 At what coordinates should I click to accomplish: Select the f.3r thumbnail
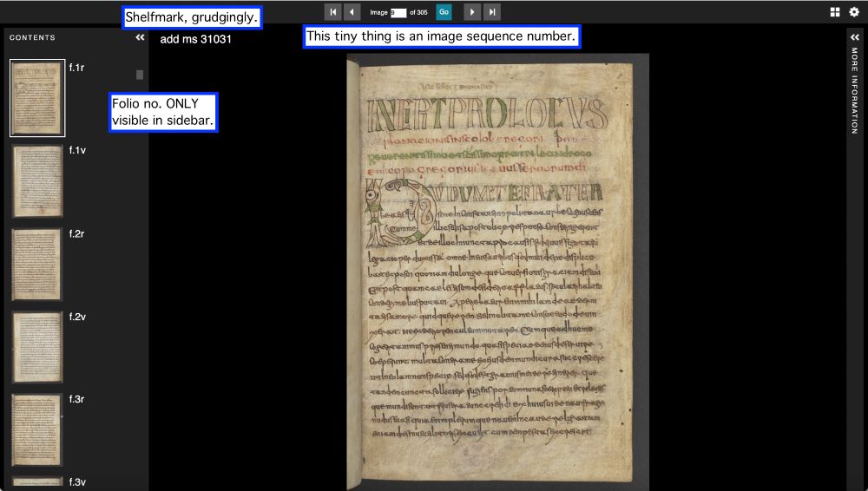(x=37, y=430)
